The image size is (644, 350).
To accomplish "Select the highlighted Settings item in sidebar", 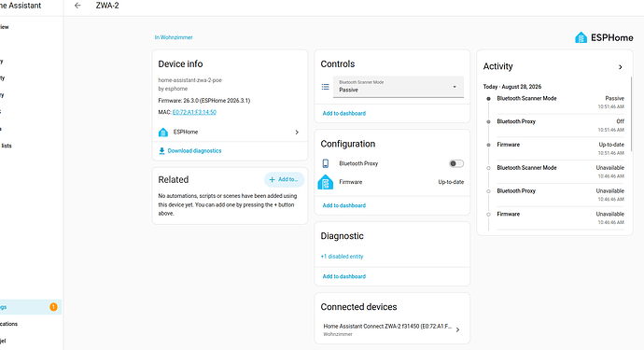I will [x=31, y=307].
